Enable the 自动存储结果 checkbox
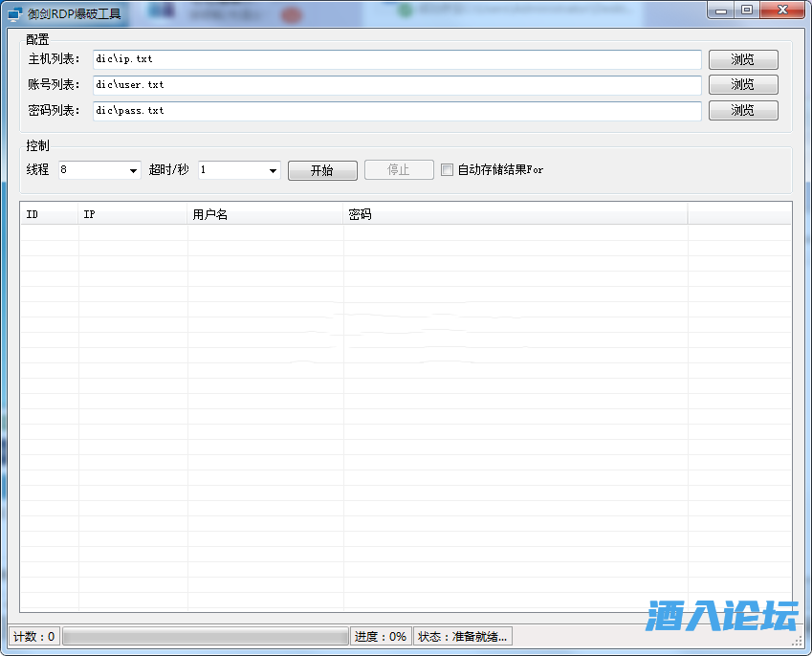Image resolution: width=812 pixels, height=656 pixels. pos(447,170)
